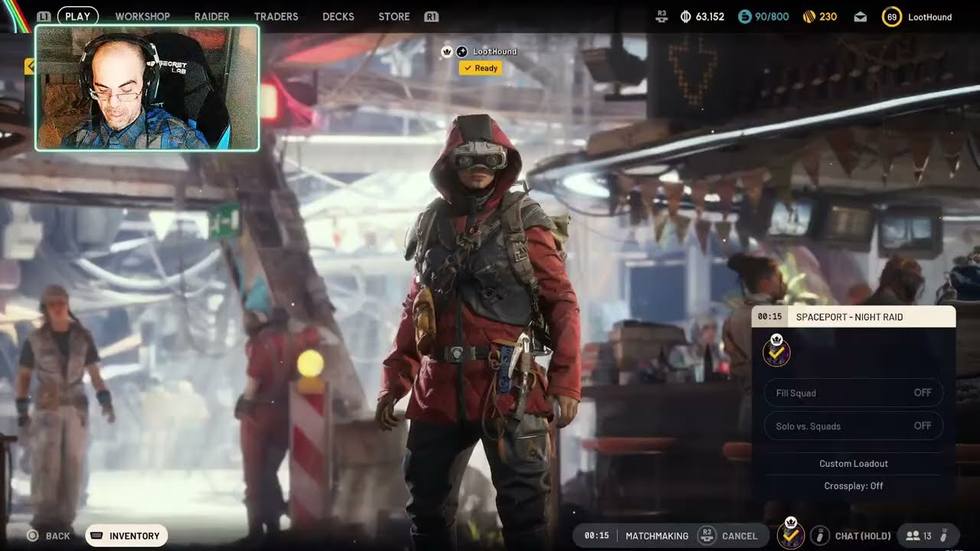Click the LootHound nameplate above the character
The height and width of the screenshot is (551, 980).
(x=495, y=51)
